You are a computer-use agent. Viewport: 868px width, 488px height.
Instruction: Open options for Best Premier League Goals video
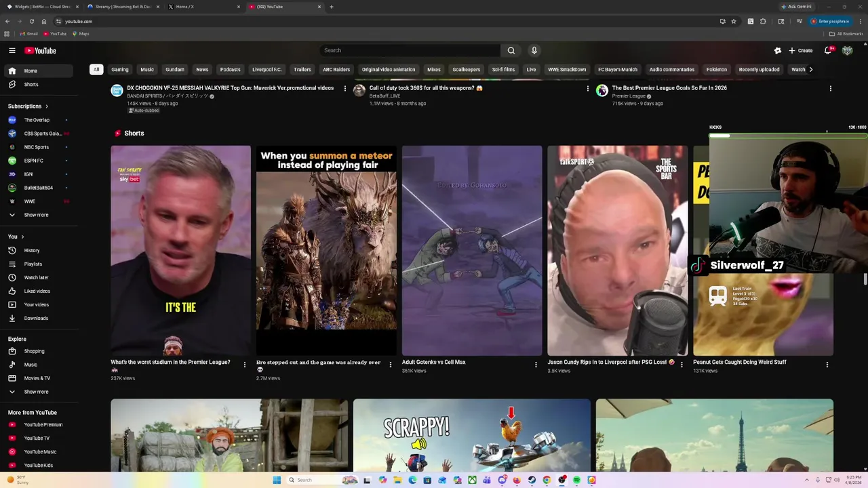[x=830, y=88]
